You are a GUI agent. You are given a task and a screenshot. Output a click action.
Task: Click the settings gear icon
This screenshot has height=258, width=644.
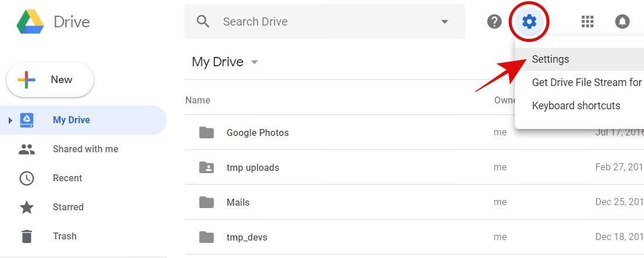tap(529, 21)
